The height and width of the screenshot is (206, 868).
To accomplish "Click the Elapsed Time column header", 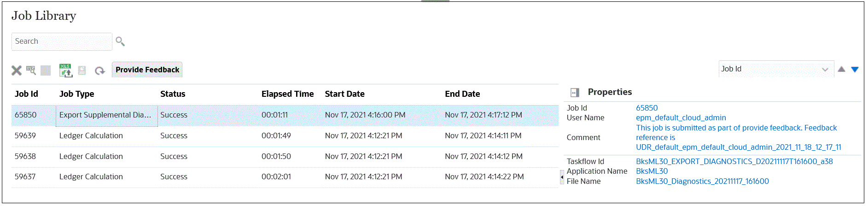I will [287, 94].
